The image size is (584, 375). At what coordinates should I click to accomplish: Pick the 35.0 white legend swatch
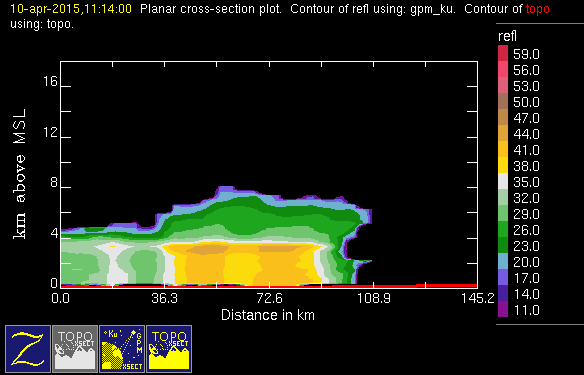503,181
